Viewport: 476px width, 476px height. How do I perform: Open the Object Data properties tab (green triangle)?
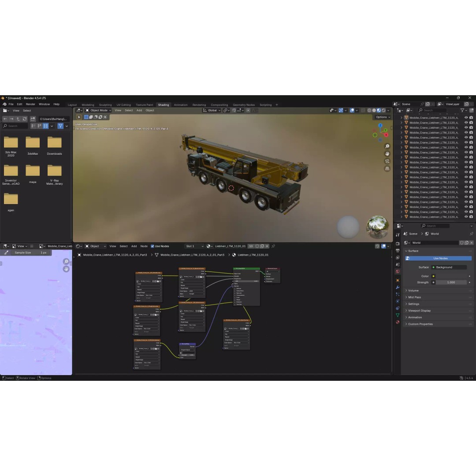[x=398, y=315]
